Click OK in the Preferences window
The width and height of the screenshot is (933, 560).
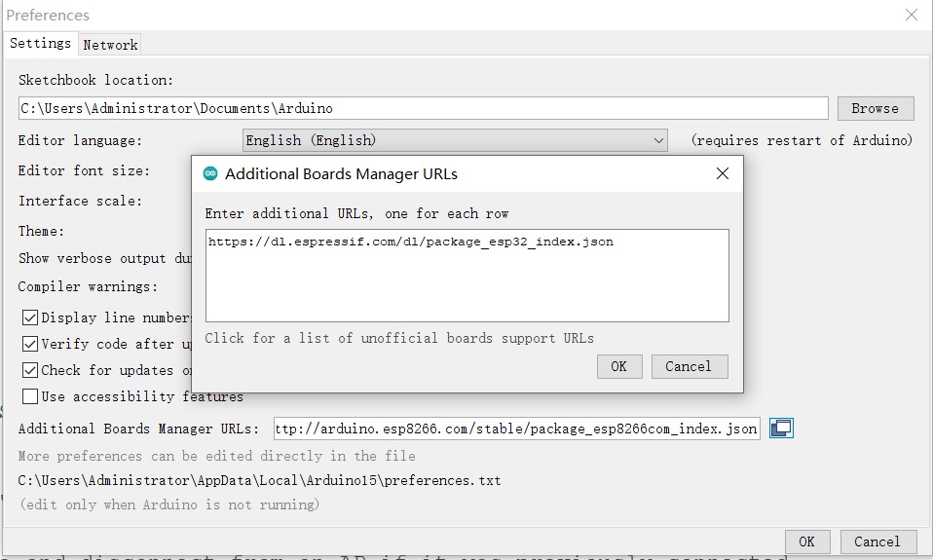(806, 541)
